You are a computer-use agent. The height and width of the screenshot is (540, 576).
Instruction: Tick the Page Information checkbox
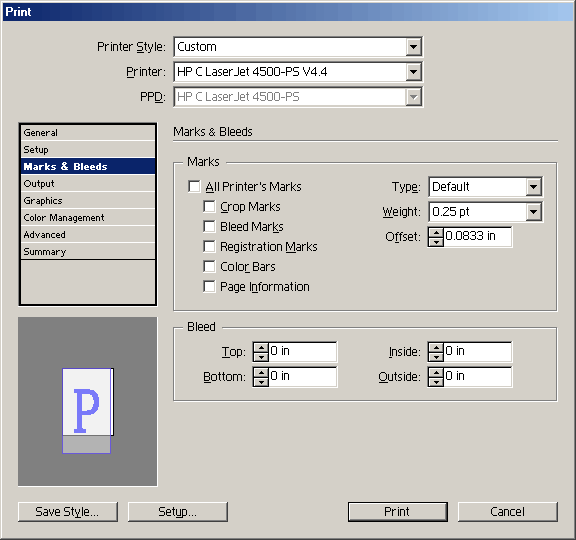[x=209, y=286]
